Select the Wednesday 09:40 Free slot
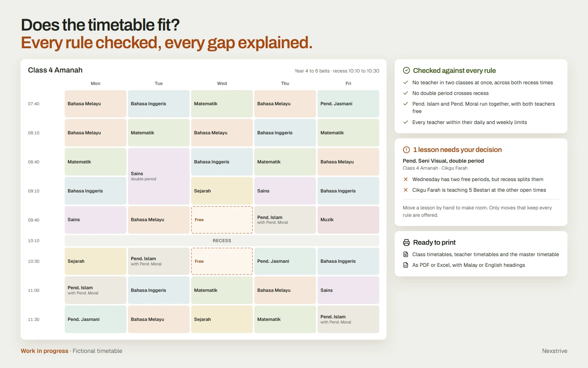This screenshot has width=588, height=368. (222, 220)
